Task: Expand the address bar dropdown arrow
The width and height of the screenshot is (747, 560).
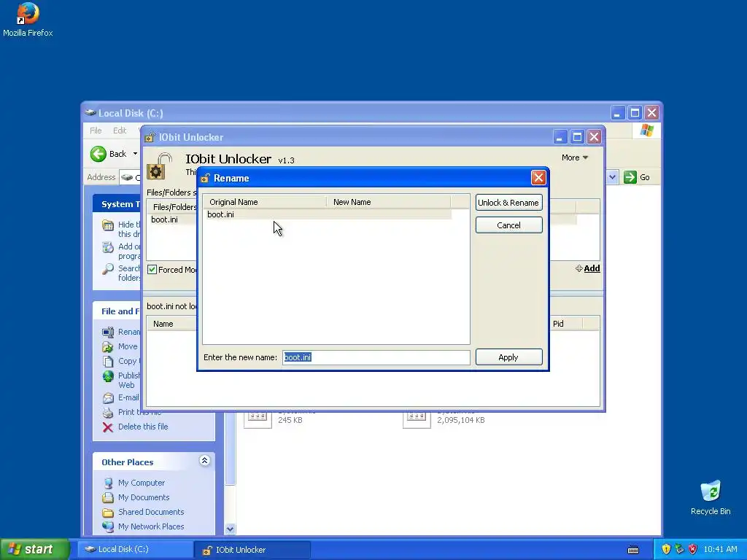Action: point(613,177)
